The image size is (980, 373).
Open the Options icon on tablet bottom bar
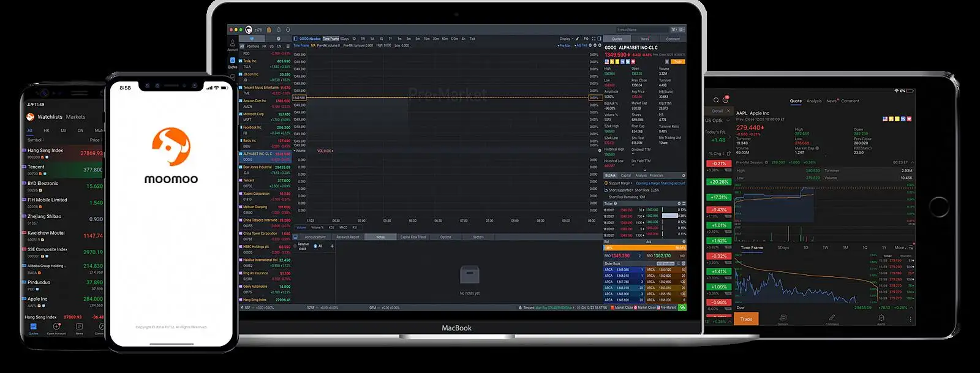(783, 318)
